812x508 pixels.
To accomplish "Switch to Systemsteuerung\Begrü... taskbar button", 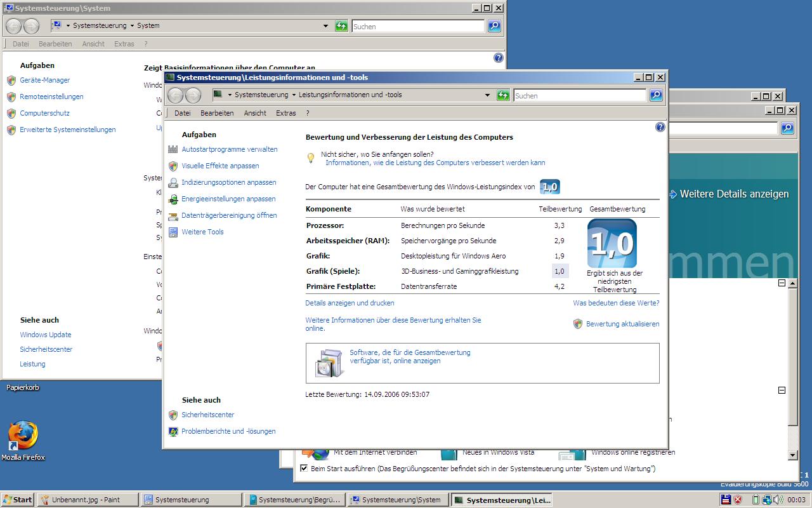I will 295,500.
